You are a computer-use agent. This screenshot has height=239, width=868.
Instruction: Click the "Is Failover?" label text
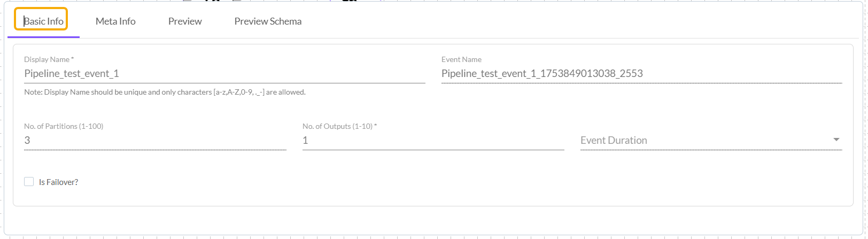[x=58, y=182]
